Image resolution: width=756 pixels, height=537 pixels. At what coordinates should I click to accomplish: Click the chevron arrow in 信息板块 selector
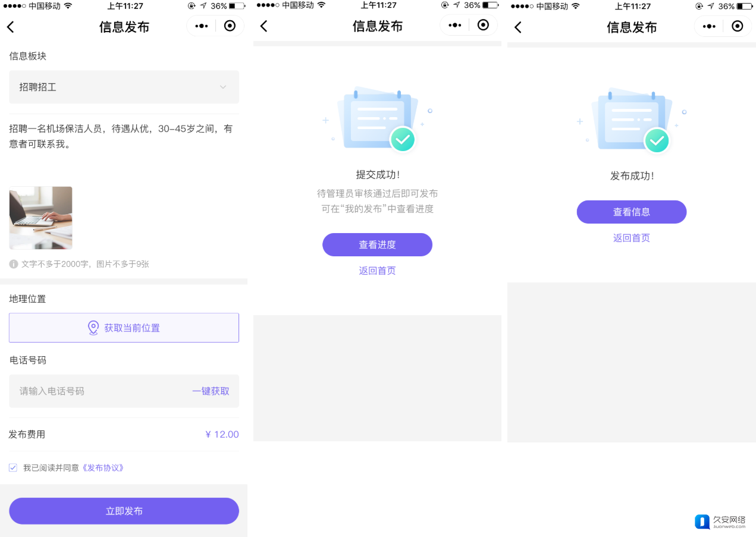[x=223, y=87]
